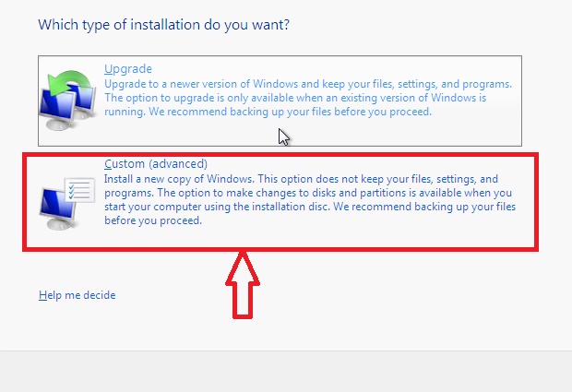Click "Install a new copy of Windows" line
Image resolution: width=572 pixels, height=392 pixels.
coord(302,179)
